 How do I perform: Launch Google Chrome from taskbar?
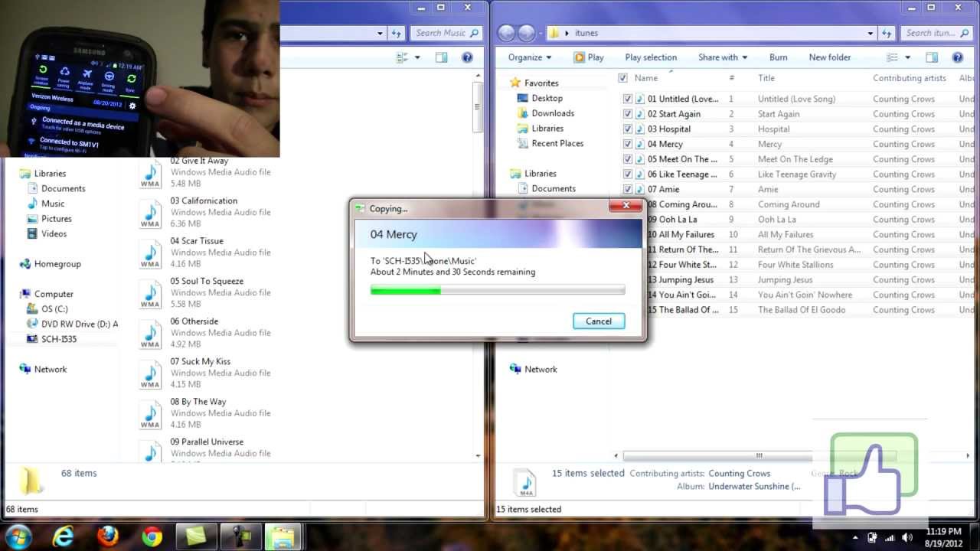(152, 537)
